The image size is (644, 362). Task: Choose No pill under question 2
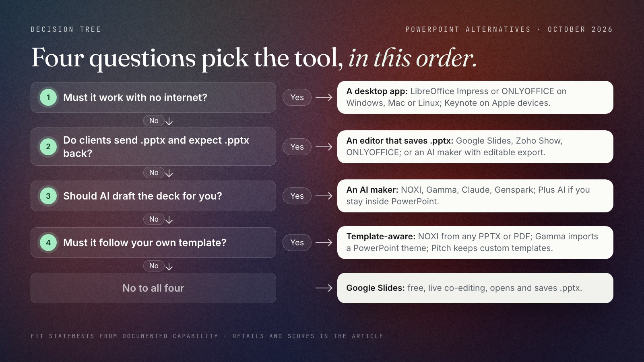pos(154,173)
